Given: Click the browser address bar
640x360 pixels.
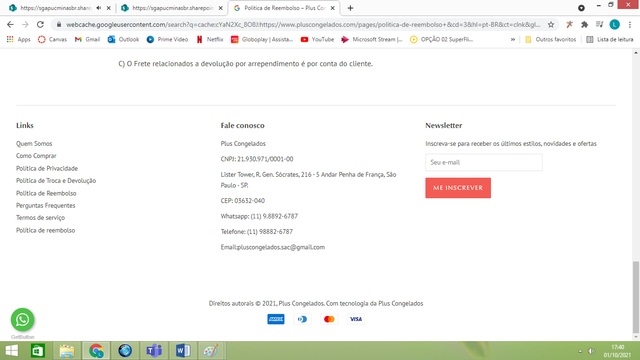Looking at the screenshot, I should click(303, 24).
